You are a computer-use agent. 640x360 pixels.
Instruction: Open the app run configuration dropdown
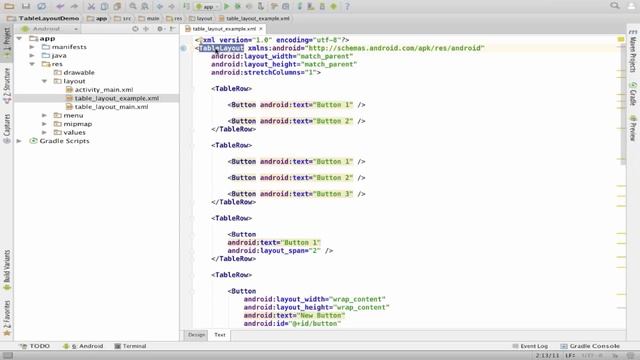[x=207, y=7]
